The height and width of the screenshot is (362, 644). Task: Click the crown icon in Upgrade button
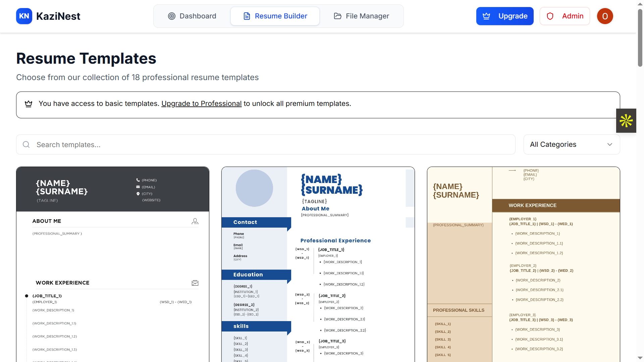486,16
